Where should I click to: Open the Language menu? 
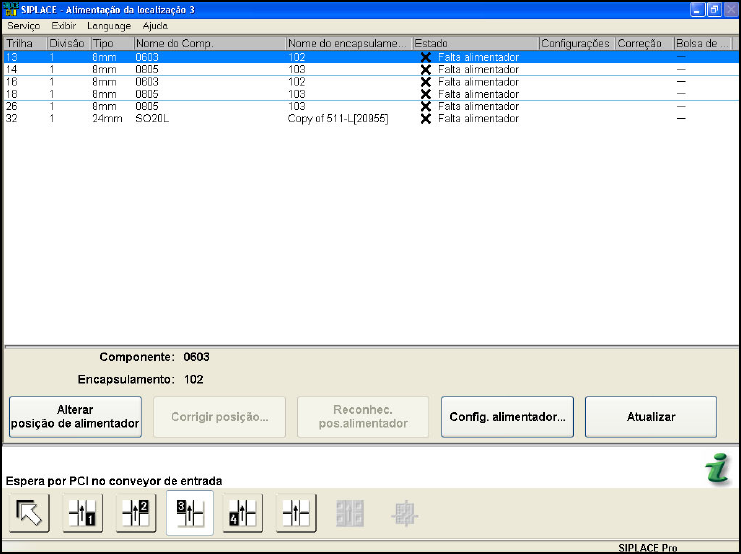(x=109, y=25)
